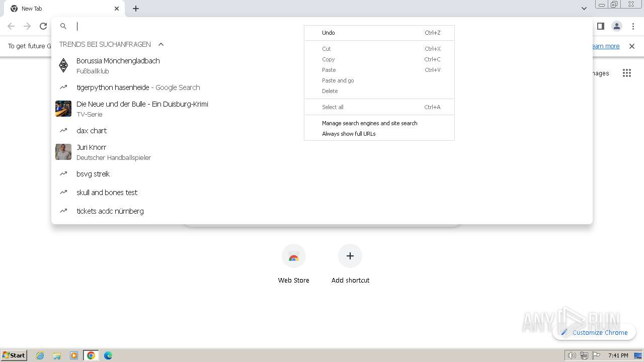644x362 pixels.
Task: Toggle the side panel icon
Action: 600,26
